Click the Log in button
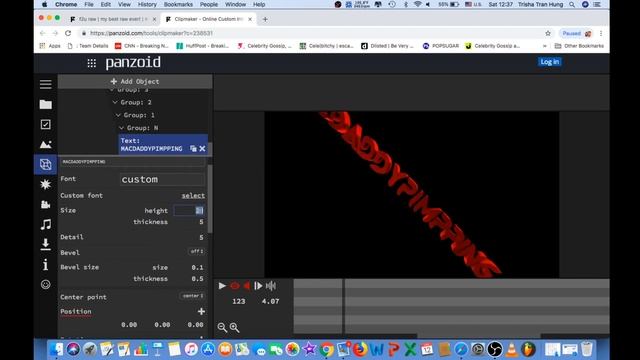The width and height of the screenshot is (640, 360). [x=549, y=62]
